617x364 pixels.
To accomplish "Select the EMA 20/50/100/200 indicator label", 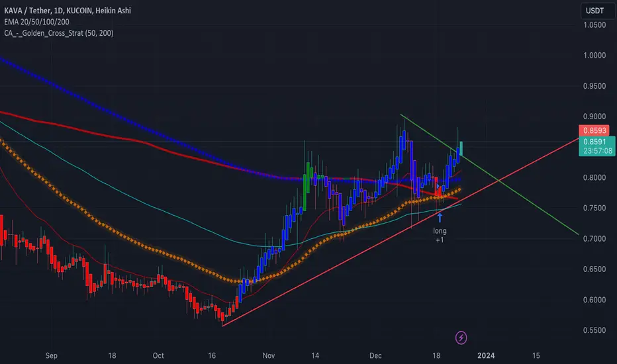I will click(36, 22).
